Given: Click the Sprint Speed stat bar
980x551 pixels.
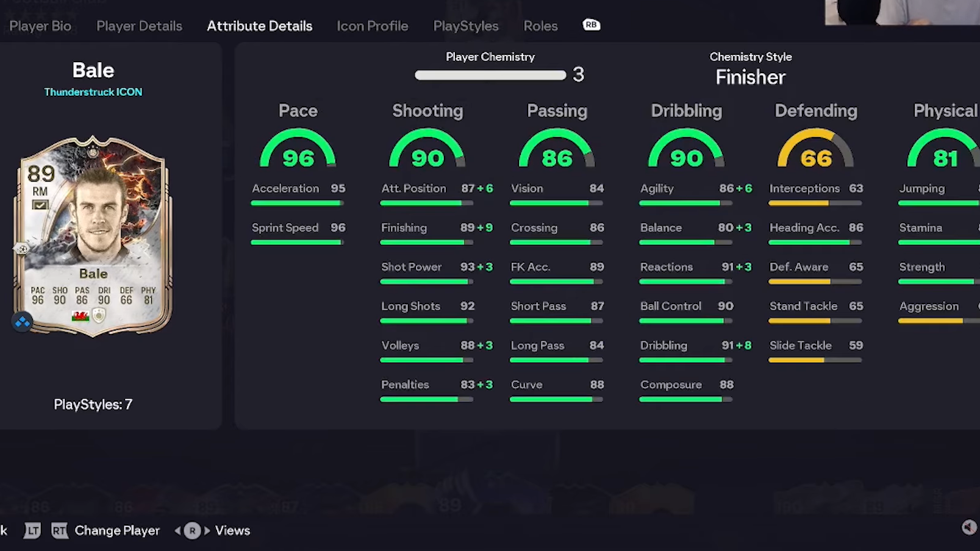Looking at the screenshot, I should point(298,243).
